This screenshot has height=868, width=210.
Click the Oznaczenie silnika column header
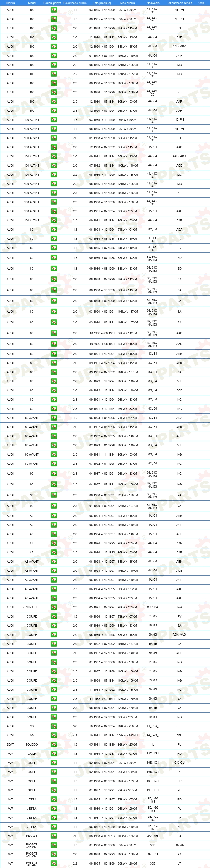point(180,3)
